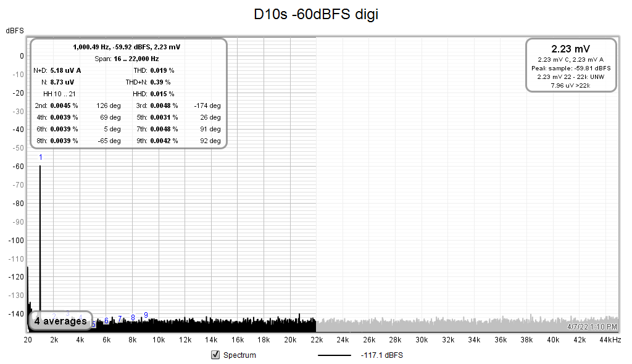Click the large 2.23 mV level reading

coord(571,49)
